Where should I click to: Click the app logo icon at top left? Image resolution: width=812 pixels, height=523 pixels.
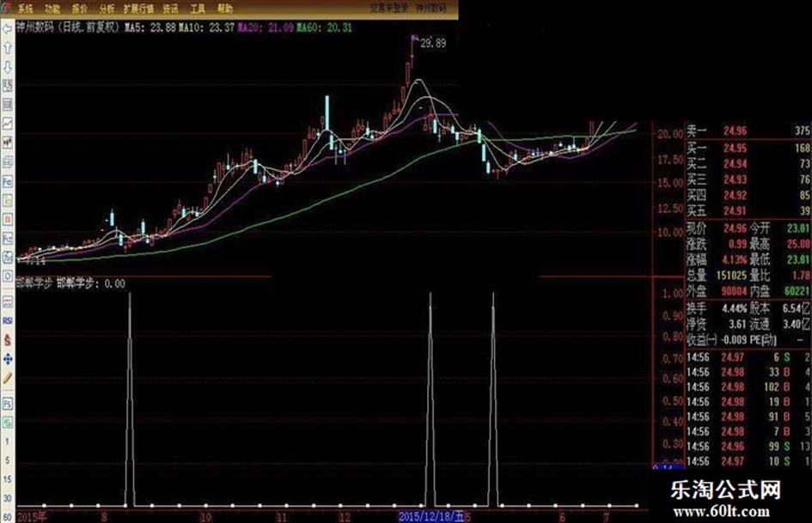(6, 7)
